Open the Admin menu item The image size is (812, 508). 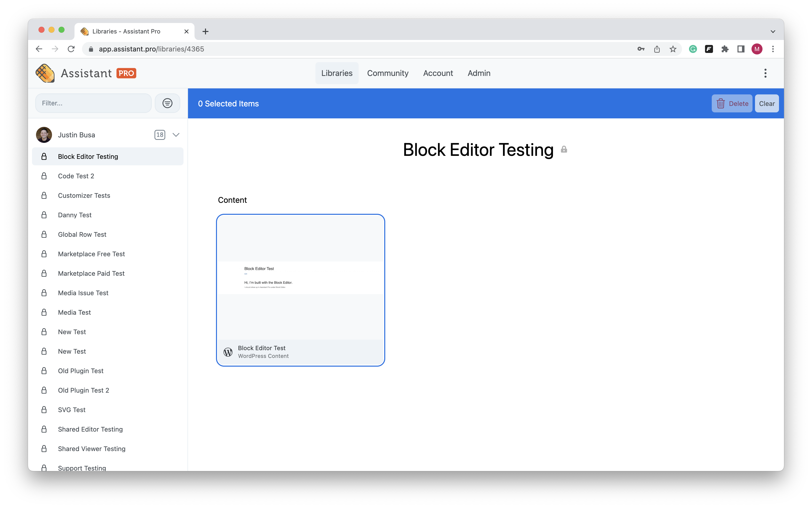(479, 73)
